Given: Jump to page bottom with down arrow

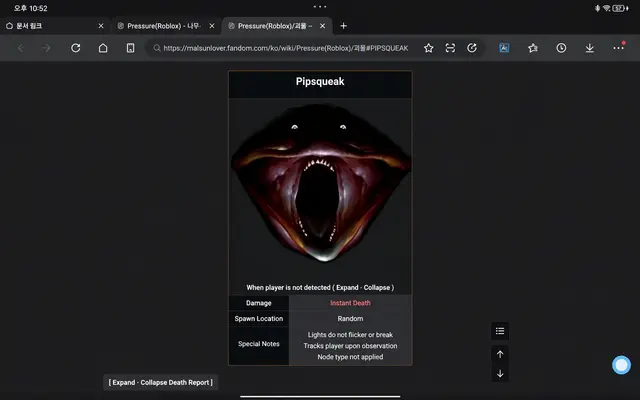Looking at the screenshot, I should coord(500,373).
